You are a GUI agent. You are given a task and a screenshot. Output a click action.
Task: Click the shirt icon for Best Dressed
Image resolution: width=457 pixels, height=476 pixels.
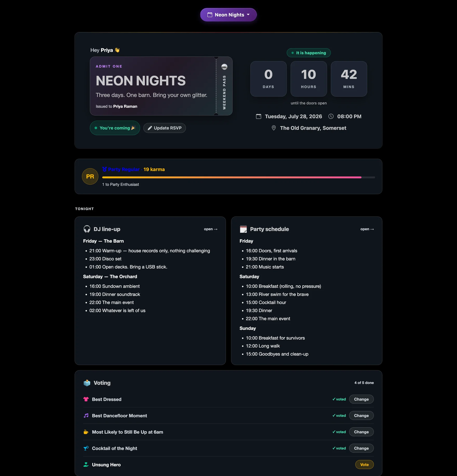click(x=86, y=399)
